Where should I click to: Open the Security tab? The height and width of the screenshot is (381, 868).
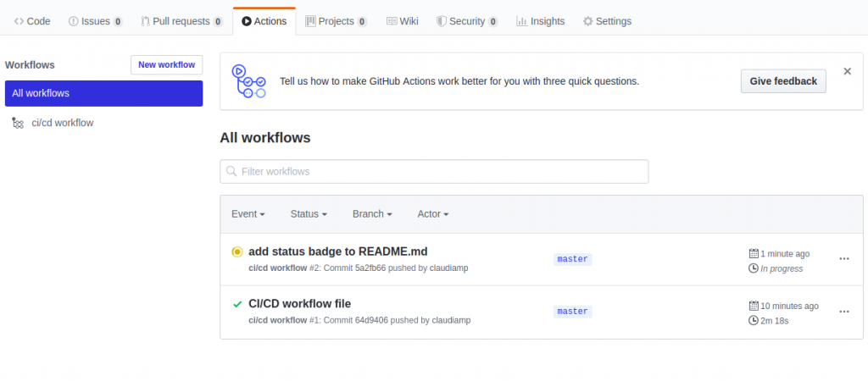coord(467,21)
